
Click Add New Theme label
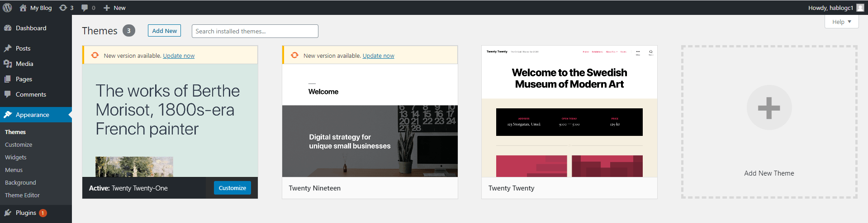769,173
